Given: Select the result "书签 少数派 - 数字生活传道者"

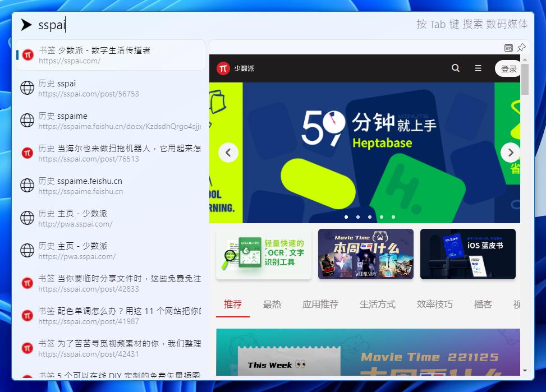Looking at the screenshot, I should 111,55.
